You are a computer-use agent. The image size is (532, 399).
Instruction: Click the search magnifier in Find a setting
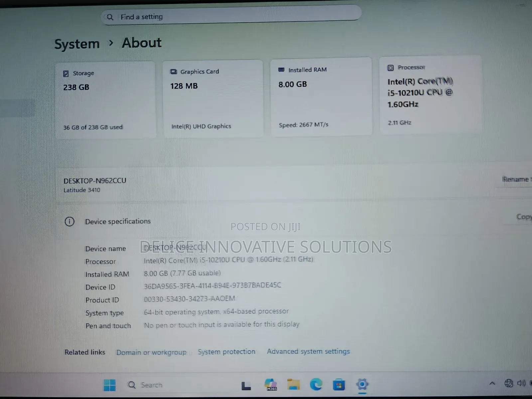pos(110,17)
